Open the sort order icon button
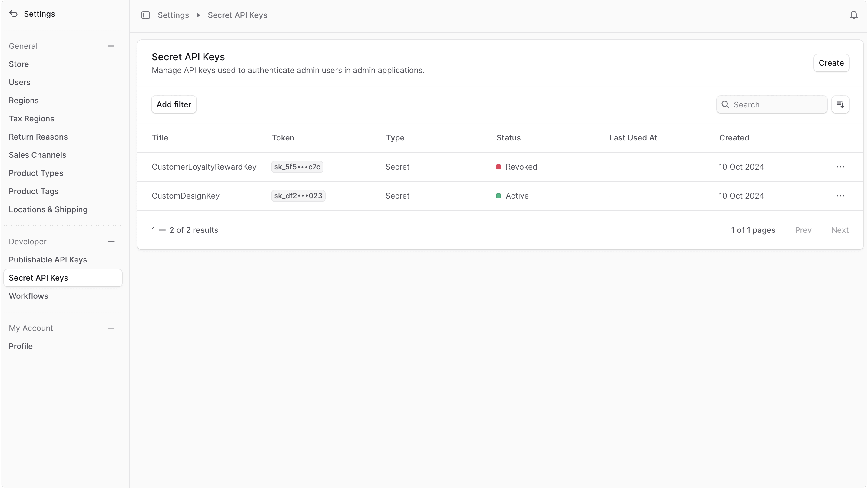This screenshot has height=488, width=868. 840,104
